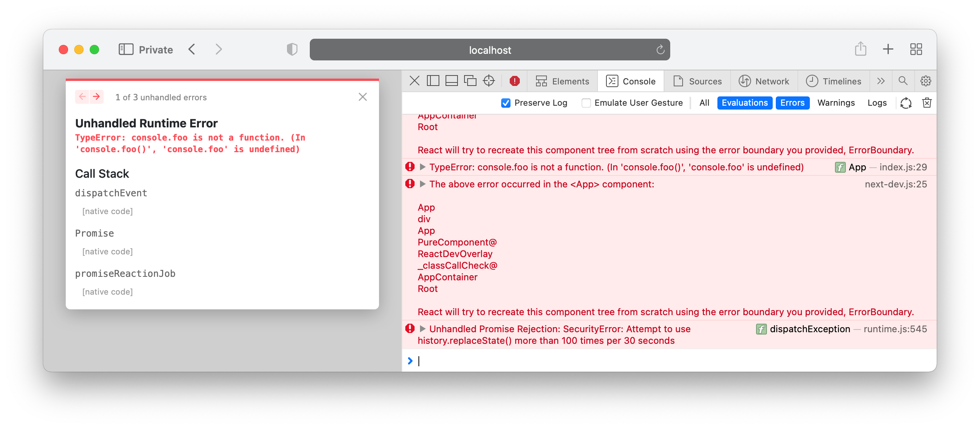Open Web Inspector settings gear
The image size is (980, 429).
[x=925, y=81]
